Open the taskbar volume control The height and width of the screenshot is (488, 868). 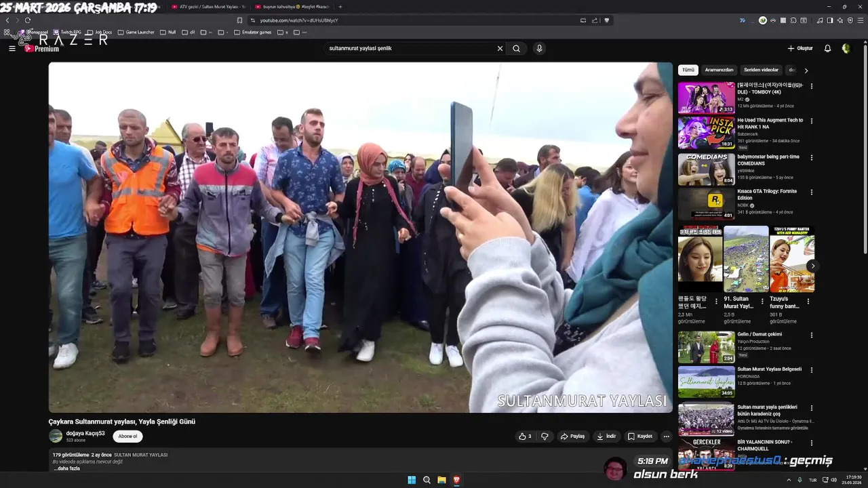(833, 480)
